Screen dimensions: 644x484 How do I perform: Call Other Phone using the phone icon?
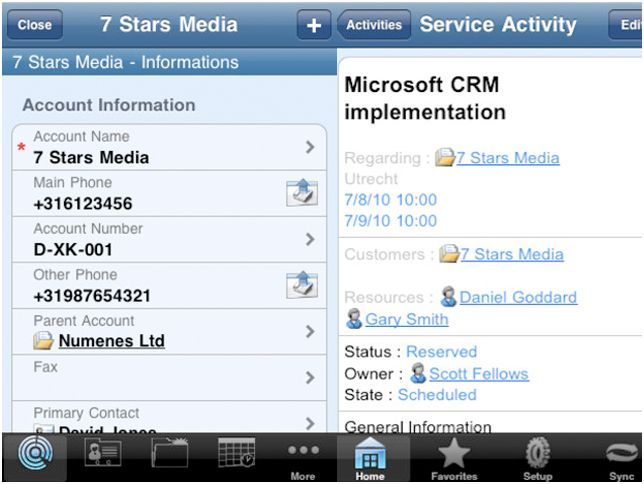(x=301, y=286)
